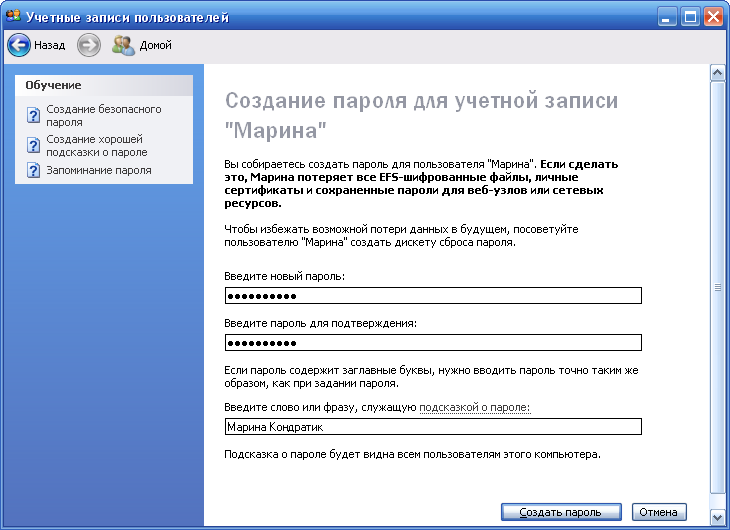Focus the new password field
This screenshot has width=730, height=530.
(x=433, y=296)
